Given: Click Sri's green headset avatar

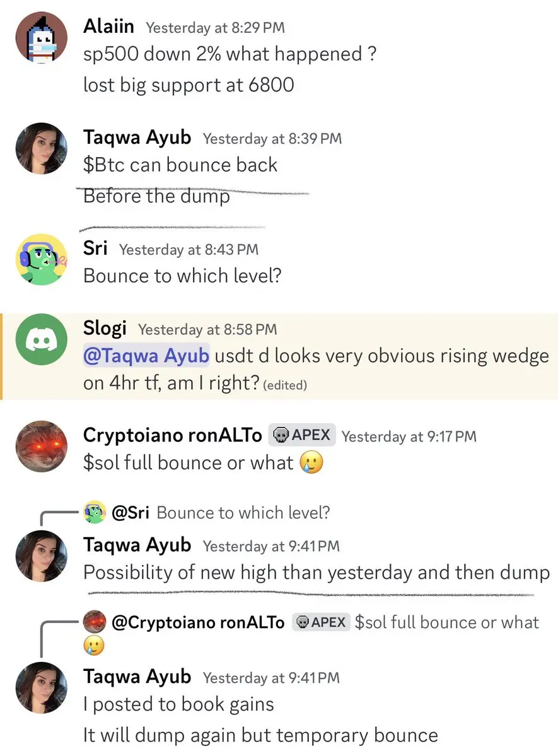Looking at the screenshot, I should click(x=42, y=259).
